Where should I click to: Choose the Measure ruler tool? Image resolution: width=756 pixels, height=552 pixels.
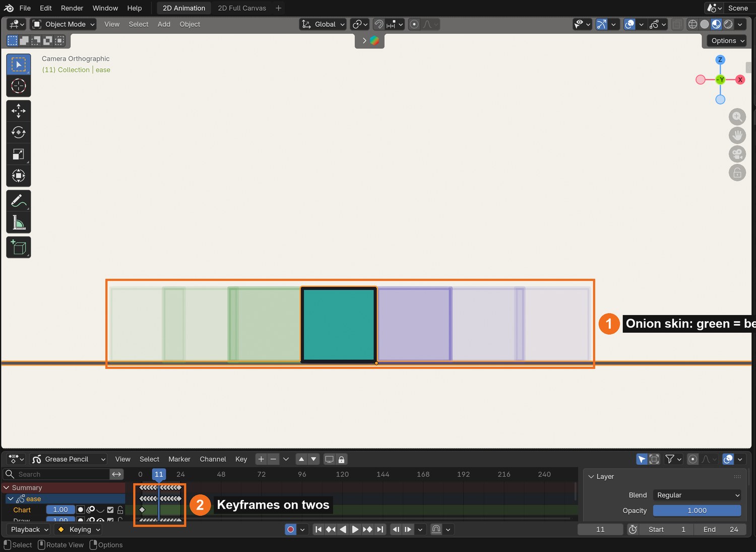pos(19,222)
